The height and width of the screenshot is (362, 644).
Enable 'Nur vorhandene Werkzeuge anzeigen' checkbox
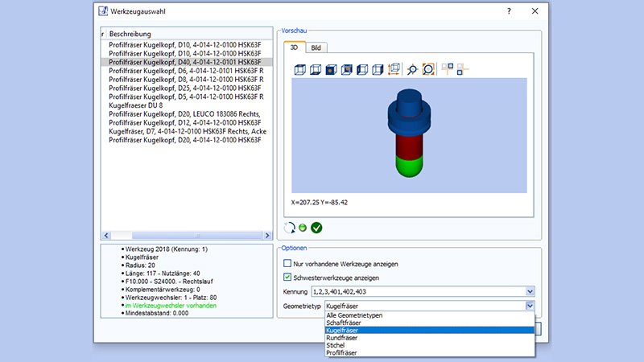pos(287,263)
